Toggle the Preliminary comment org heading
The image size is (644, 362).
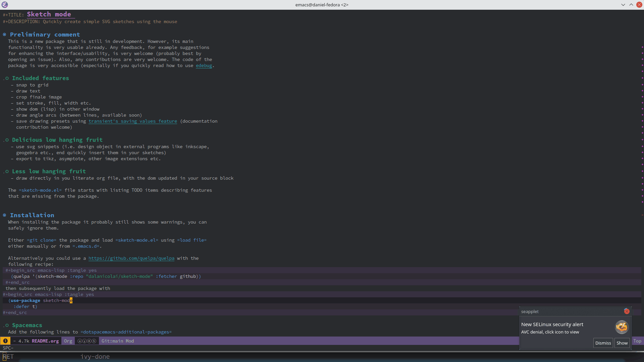[4, 35]
